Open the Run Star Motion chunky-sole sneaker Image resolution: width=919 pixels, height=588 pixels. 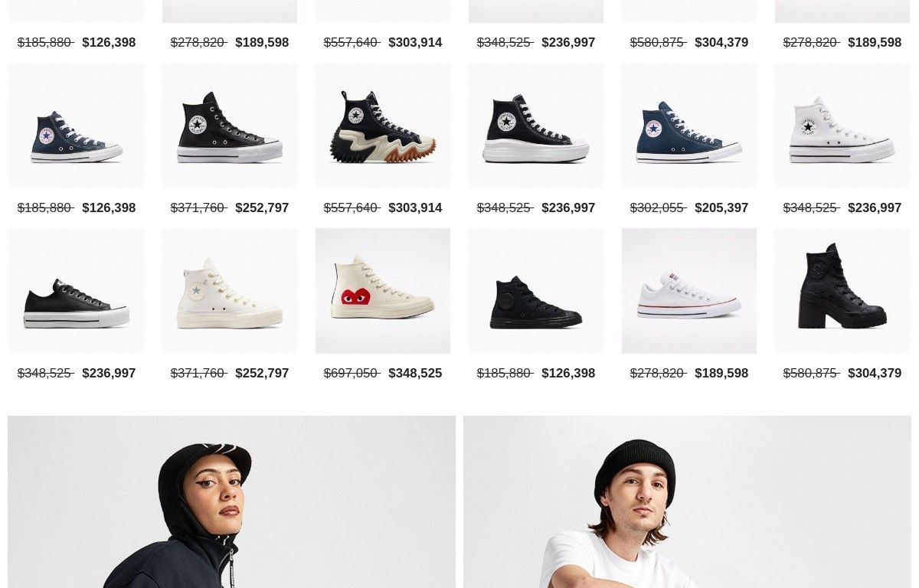tap(383, 126)
